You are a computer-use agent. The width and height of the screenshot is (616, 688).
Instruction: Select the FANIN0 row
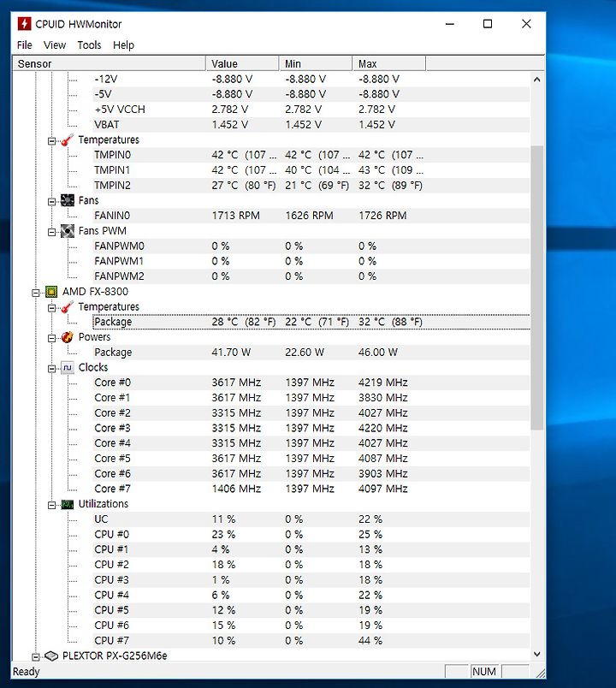point(311,216)
